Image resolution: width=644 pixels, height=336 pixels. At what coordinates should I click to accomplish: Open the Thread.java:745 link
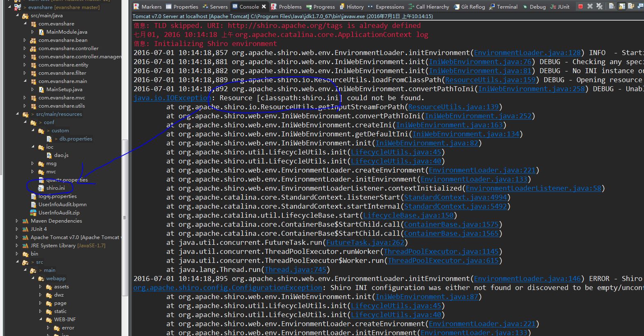click(x=296, y=269)
